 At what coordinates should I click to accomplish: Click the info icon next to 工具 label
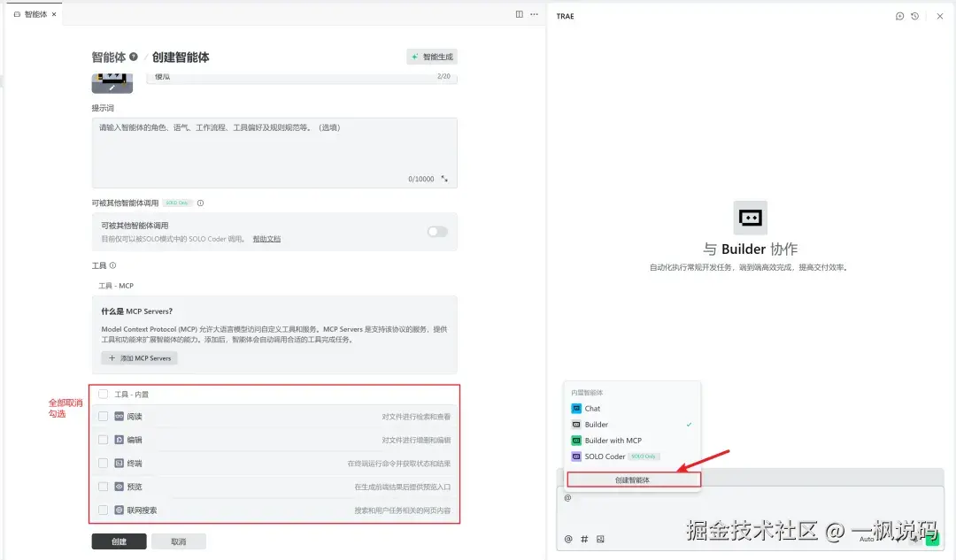pos(112,265)
